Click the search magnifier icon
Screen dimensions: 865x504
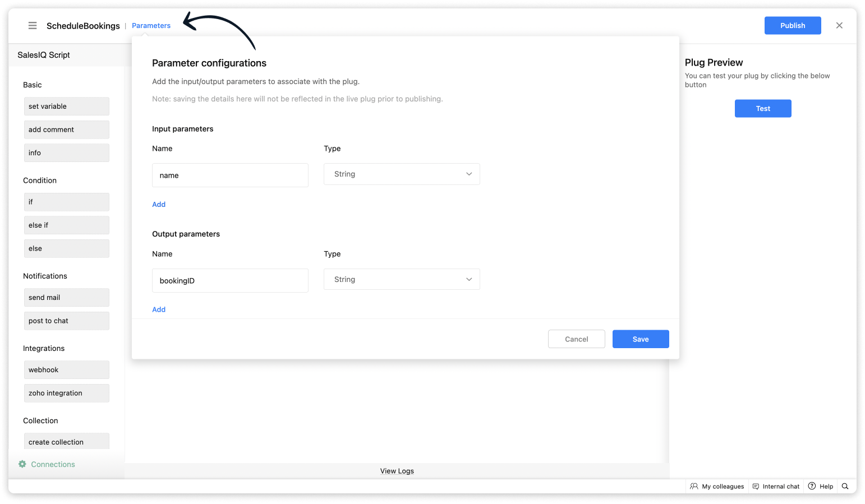[x=845, y=487]
